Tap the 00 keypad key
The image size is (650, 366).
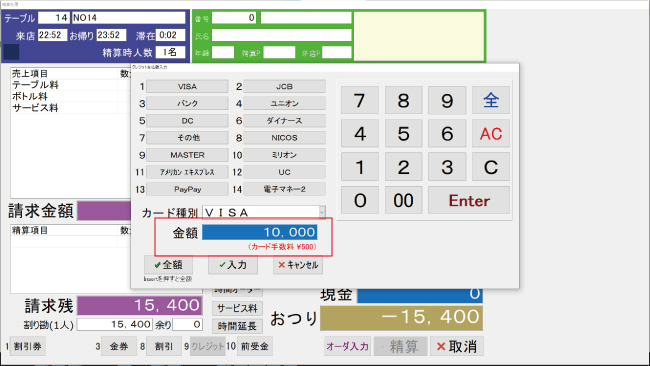click(403, 200)
